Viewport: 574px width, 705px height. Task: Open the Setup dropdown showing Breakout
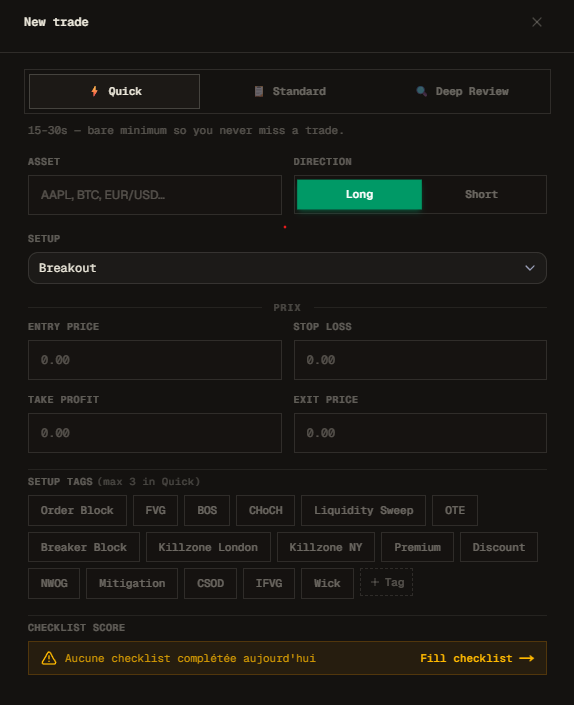click(x=287, y=268)
